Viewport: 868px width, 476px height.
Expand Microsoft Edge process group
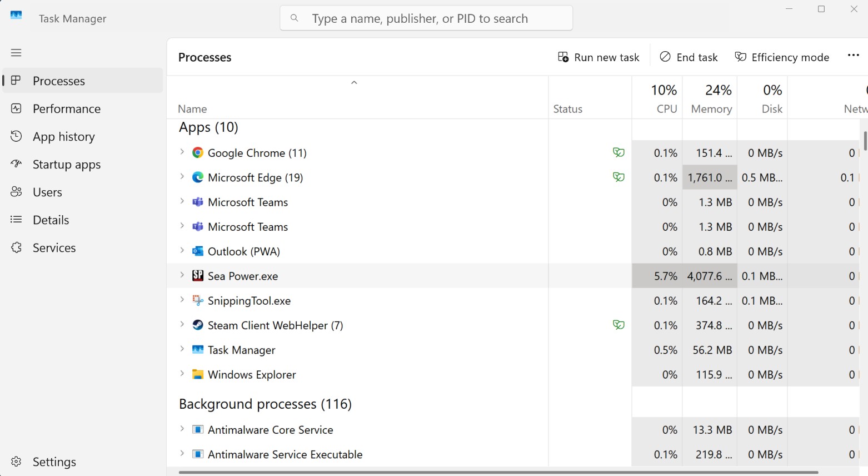point(182,176)
